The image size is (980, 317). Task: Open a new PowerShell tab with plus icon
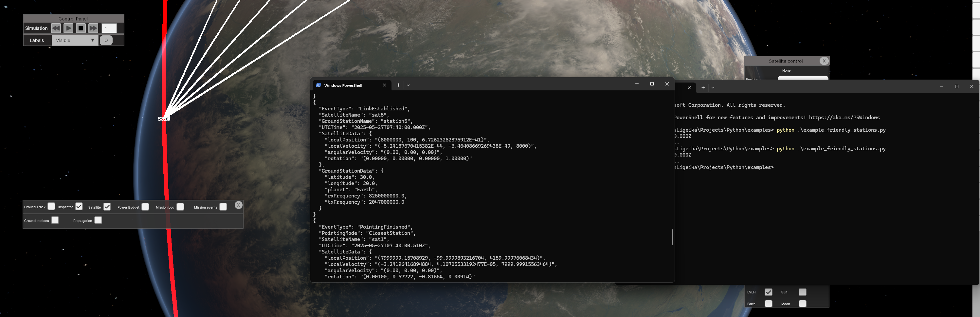point(398,85)
